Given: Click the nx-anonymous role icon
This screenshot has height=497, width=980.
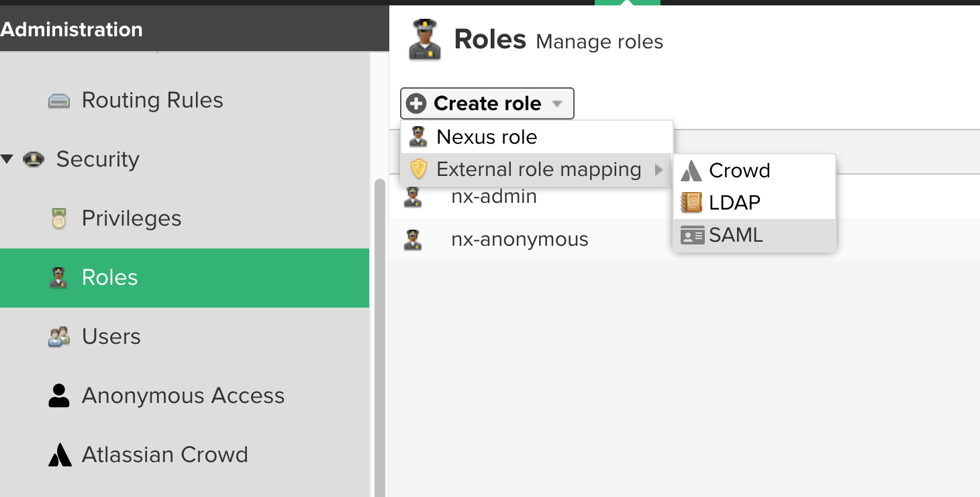Looking at the screenshot, I should pyautogui.click(x=413, y=240).
